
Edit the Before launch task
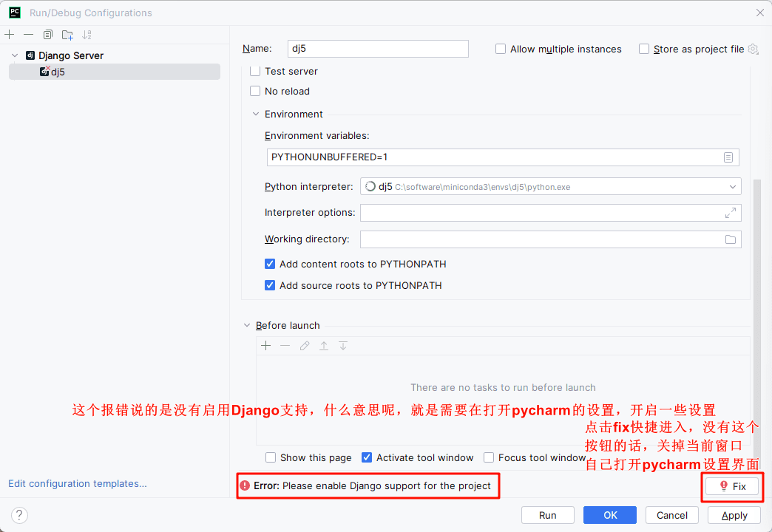click(305, 346)
